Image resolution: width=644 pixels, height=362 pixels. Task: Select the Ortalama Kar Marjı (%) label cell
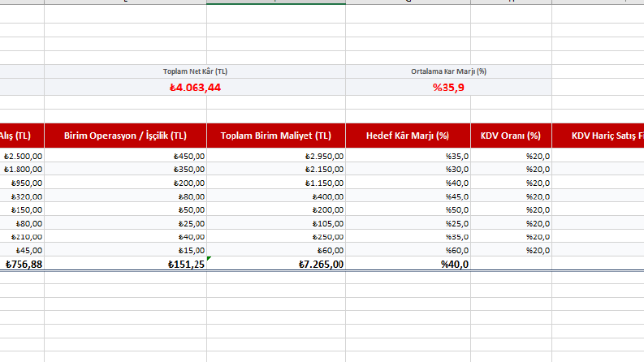click(x=449, y=71)
